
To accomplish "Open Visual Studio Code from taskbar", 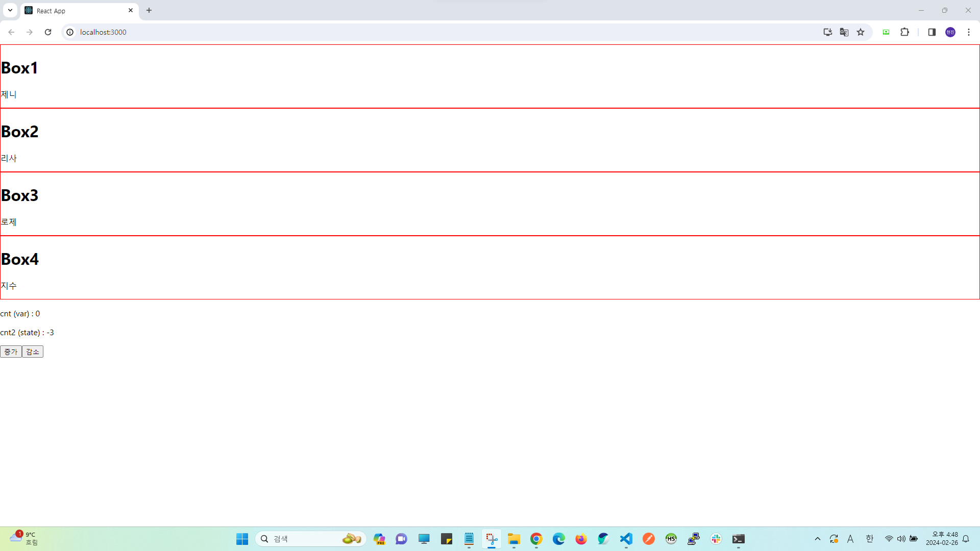I will (626, 539).
